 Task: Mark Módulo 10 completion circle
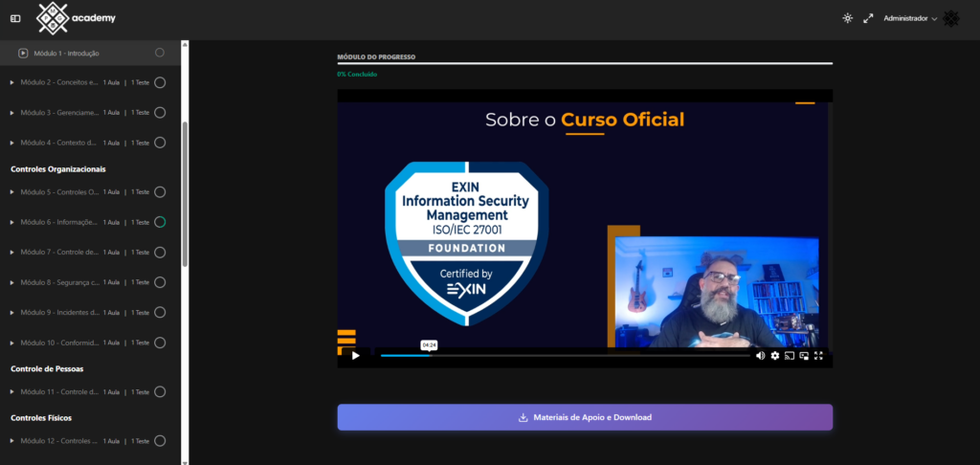[160, 343]
